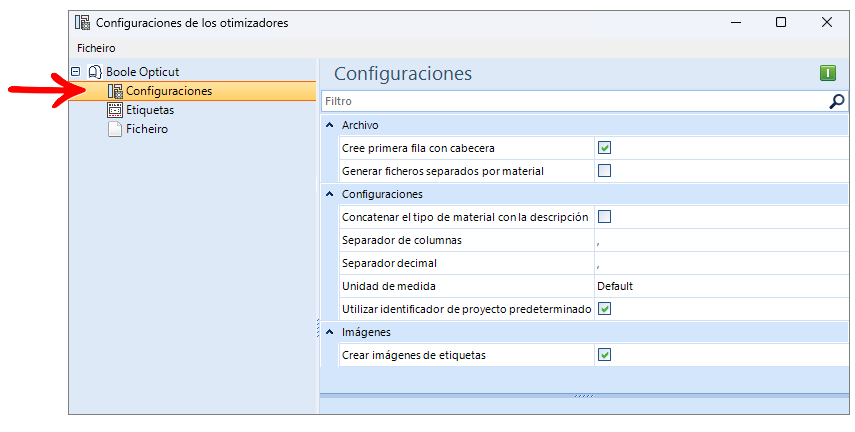
Task: Select Etiquetas in the tree
Action: pyautogui.click(x=150, y=110)
